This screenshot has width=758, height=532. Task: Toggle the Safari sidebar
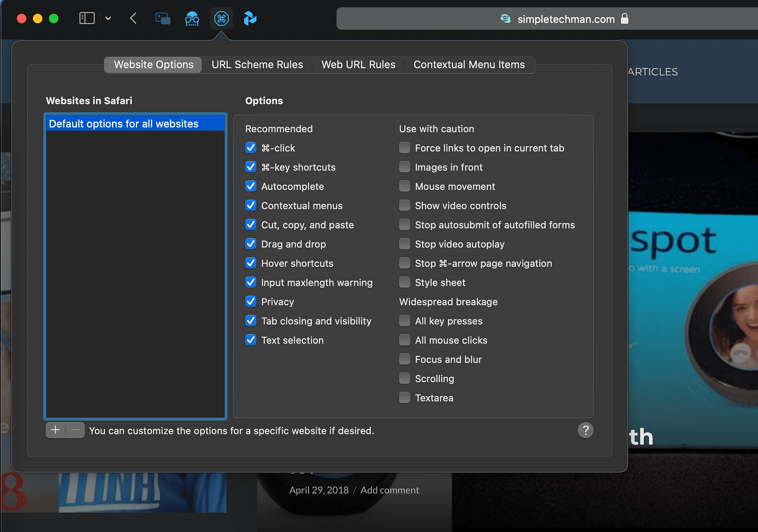point(86,18)
